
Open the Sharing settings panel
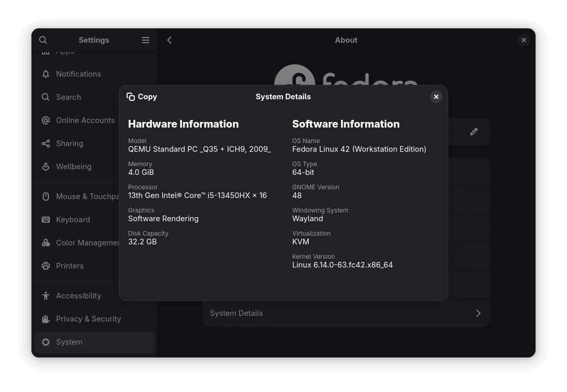point(69,143)
